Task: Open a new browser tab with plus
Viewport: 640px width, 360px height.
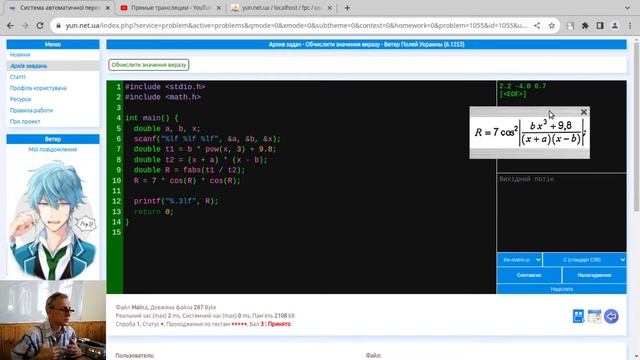Action: pos(347,8)
